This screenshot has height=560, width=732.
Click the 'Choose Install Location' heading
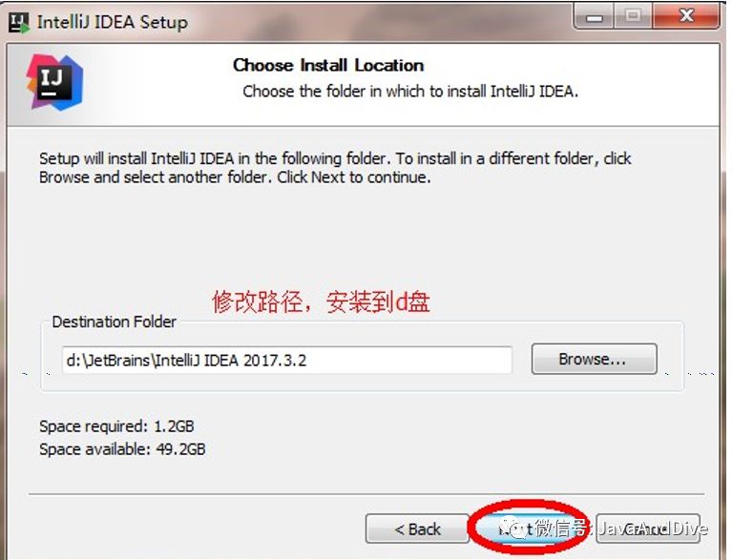(328, 65)
